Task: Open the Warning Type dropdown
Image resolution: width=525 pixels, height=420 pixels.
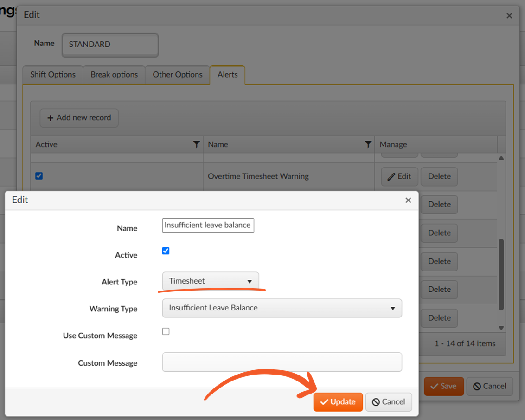Action: pyautogui.click(x=282, y=308)
